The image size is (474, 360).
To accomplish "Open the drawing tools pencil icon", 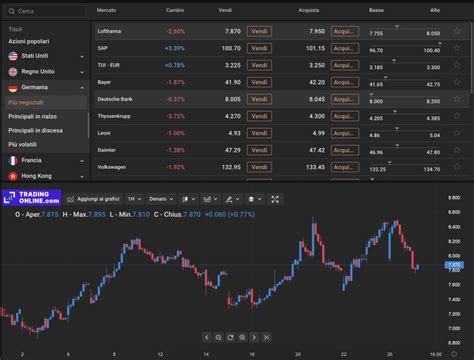I will click(x=233, y=199).
